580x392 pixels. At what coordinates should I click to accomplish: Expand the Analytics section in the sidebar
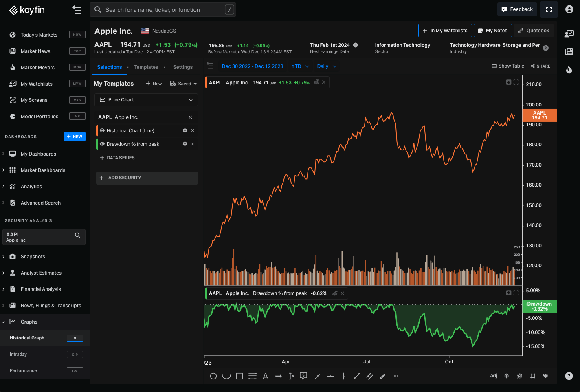31,186
